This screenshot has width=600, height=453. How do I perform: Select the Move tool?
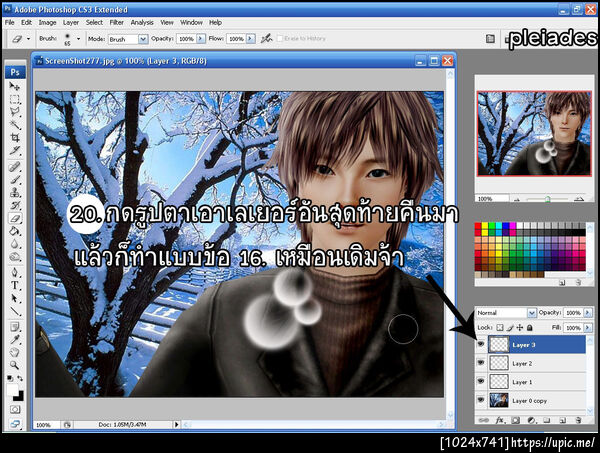15,86
